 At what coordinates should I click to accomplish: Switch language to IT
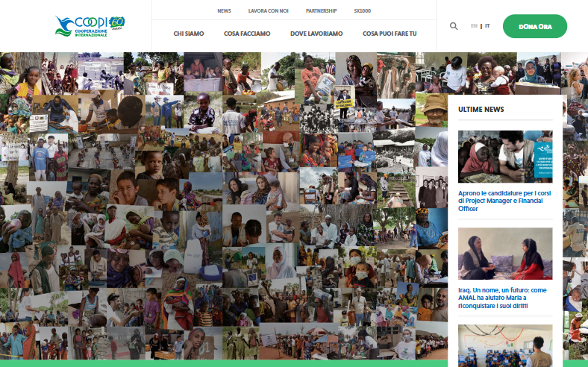point(487,26)
